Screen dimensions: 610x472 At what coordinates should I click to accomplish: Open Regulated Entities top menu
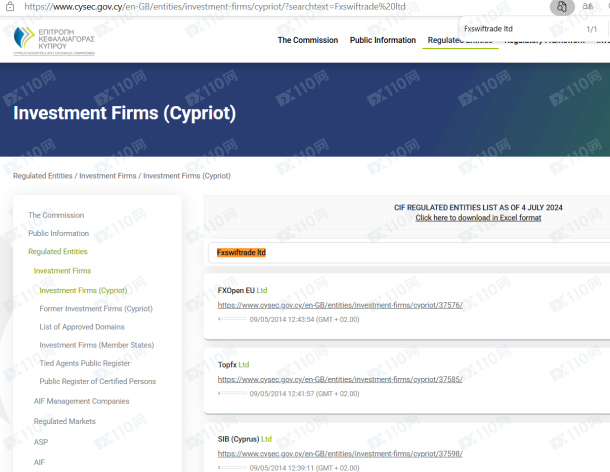(x=460, y=40)
